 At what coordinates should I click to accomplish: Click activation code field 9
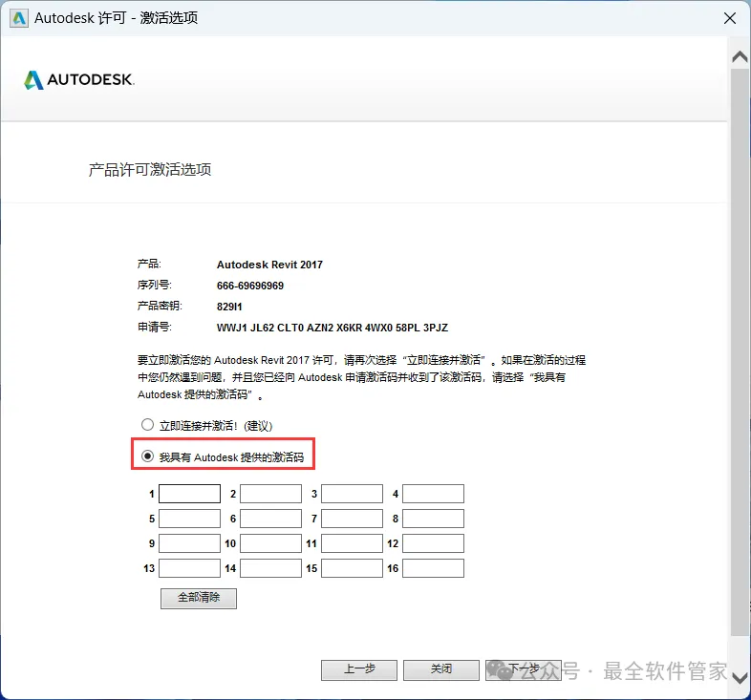(x=190, y=543)
